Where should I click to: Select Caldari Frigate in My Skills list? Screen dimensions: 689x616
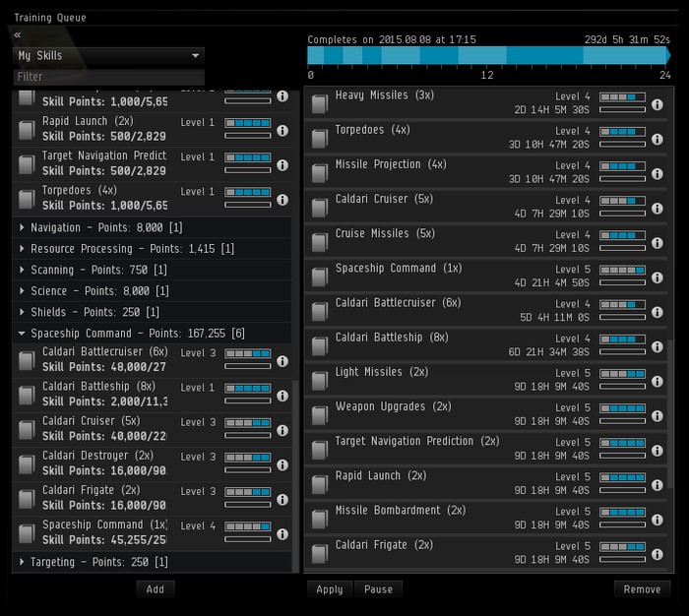click(x=152, y=499)
